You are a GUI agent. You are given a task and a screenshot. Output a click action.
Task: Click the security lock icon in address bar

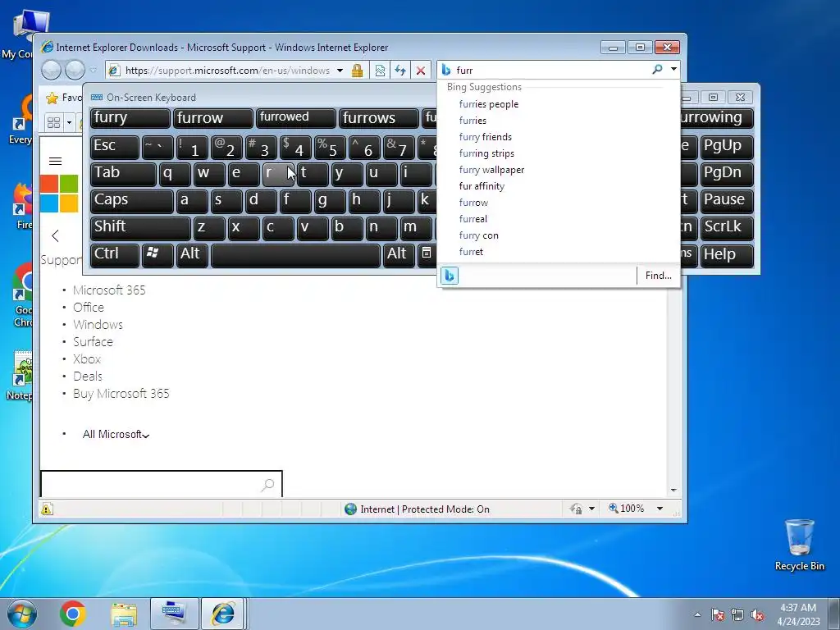(x=358, y=71)
